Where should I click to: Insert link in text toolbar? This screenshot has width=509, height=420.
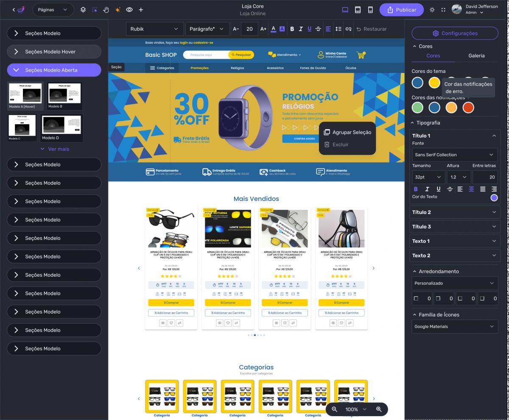(x=348, y=29)
